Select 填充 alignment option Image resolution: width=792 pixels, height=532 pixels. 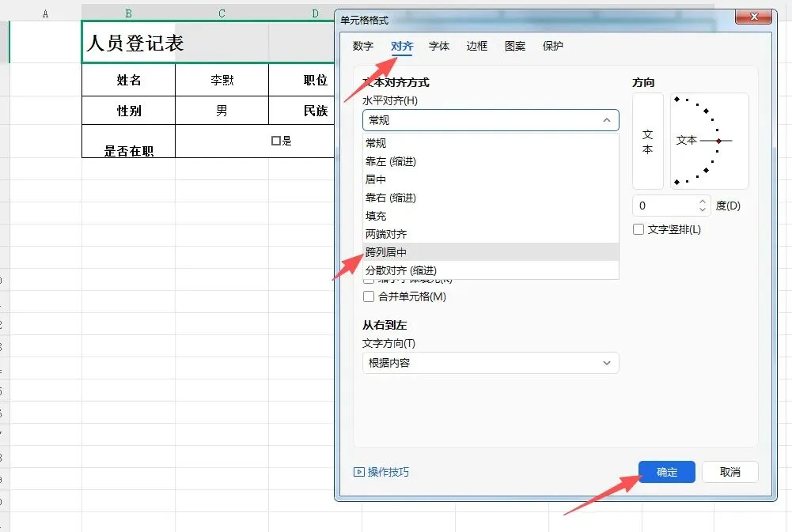tap(491, 216)
